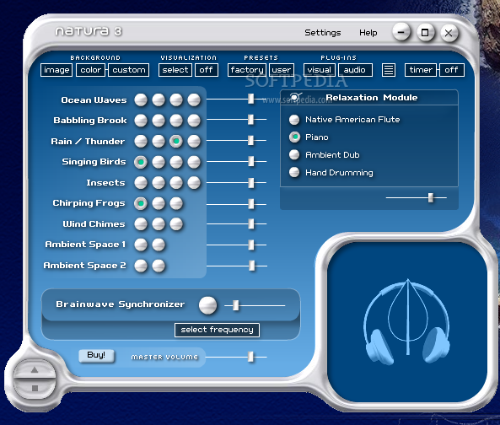This screenshot has height=425, width=500.
Task: Click the background image button
Action: (x=56, y=70)
